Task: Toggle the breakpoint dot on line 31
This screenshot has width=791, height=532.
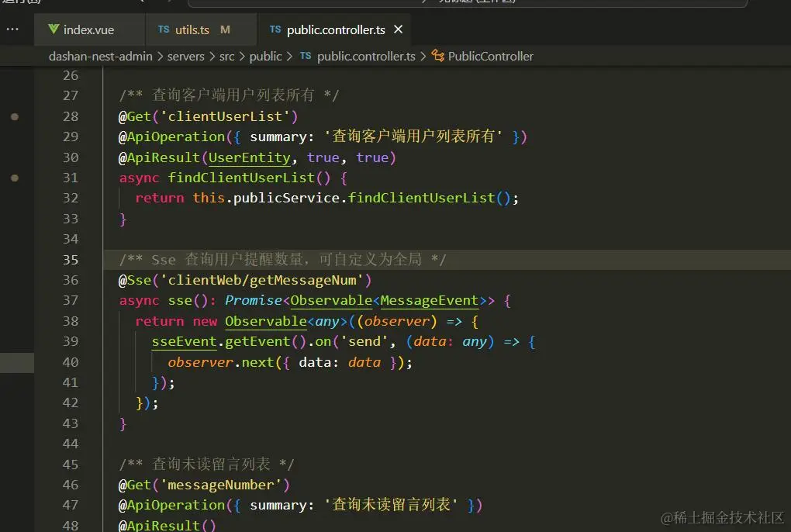Action: 15,178
